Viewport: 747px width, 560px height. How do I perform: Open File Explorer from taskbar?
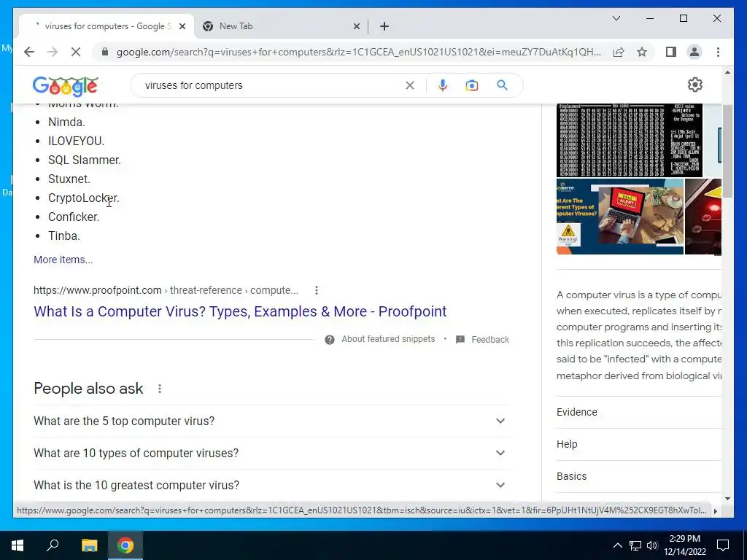(x=89, y=545)
